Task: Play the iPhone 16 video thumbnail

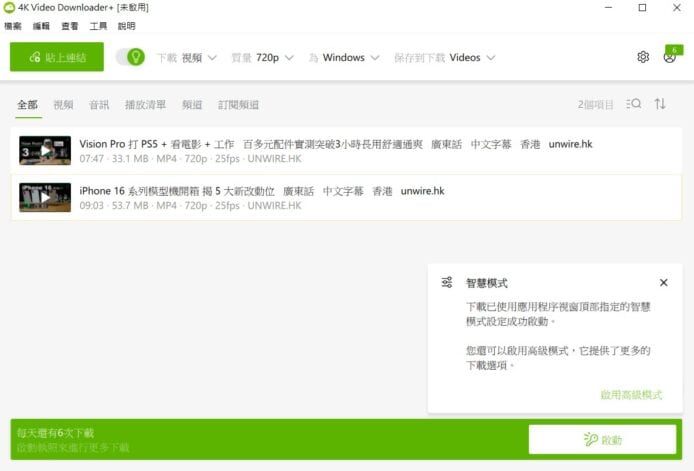Action: click(x=45, y=197)
